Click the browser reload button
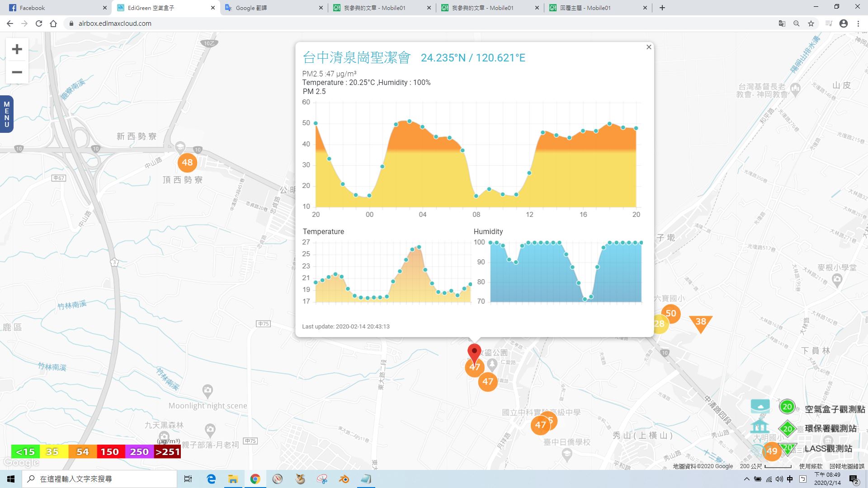This screenshot has height=488, width=868. pos(39,23)
